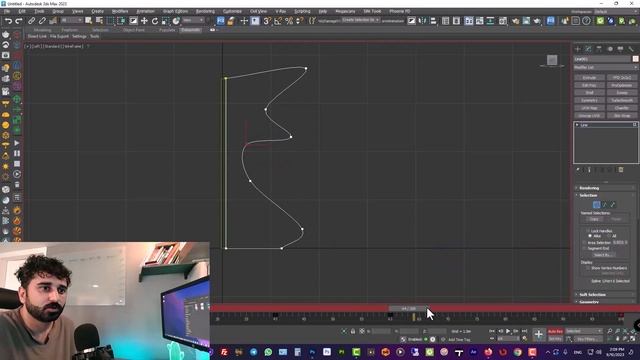Click the Mirror tool icon

pos(422,21)
